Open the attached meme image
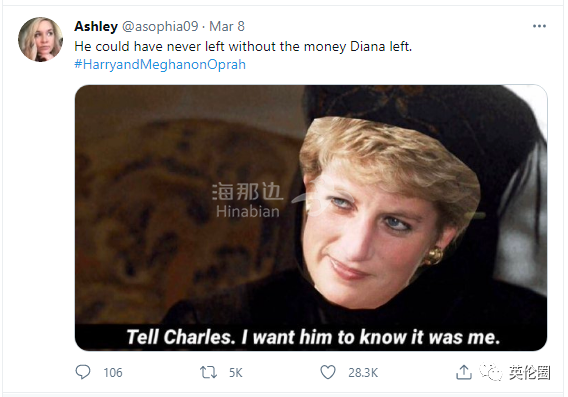 (x=311, y=218)
